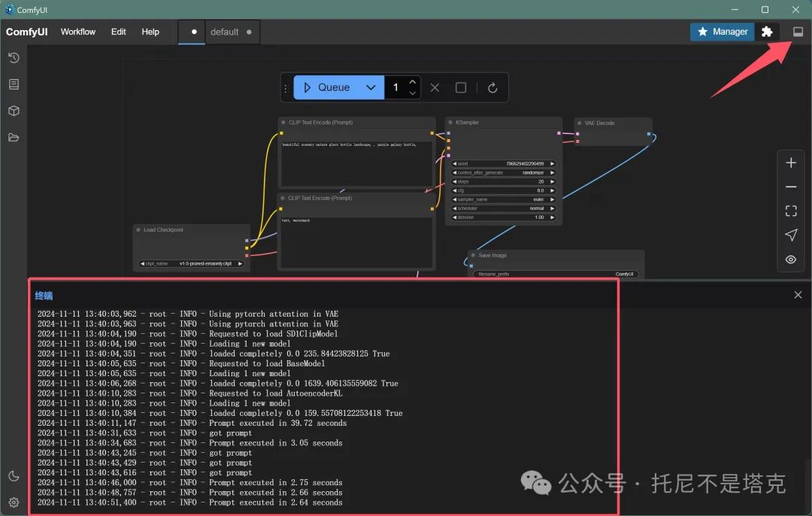Toggle dark/light theme moon icon

(14, 475)
